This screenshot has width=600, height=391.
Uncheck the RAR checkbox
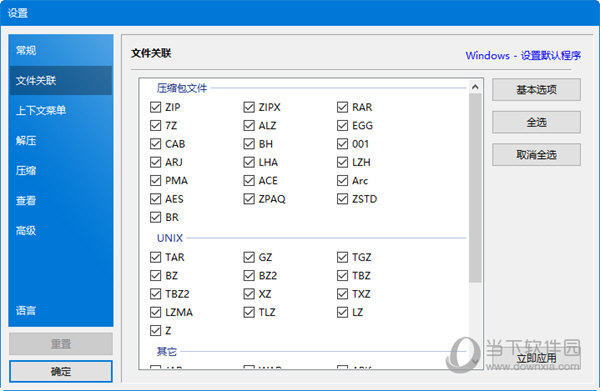[x=342, y=107]
